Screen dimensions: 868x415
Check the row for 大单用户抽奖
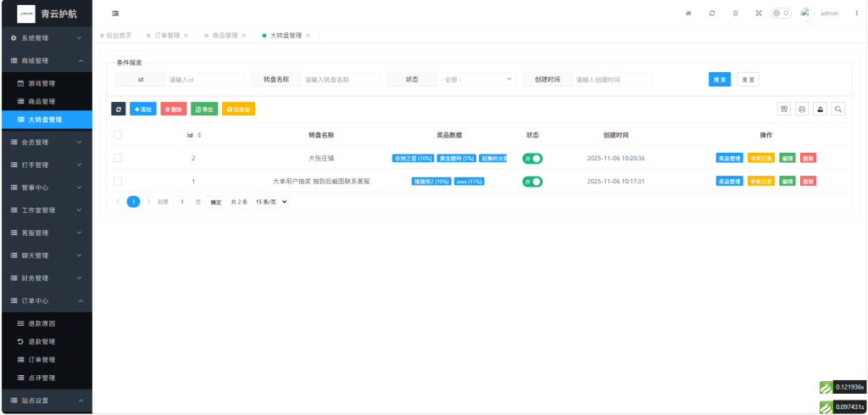(x=118, y=181)
